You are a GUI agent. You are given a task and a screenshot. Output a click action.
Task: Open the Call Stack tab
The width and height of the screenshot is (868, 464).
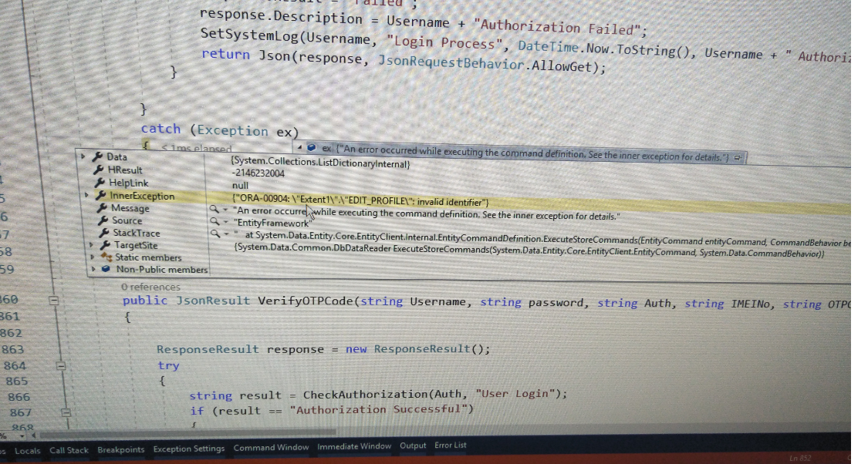pyautogui.click(x=69, y=450)
